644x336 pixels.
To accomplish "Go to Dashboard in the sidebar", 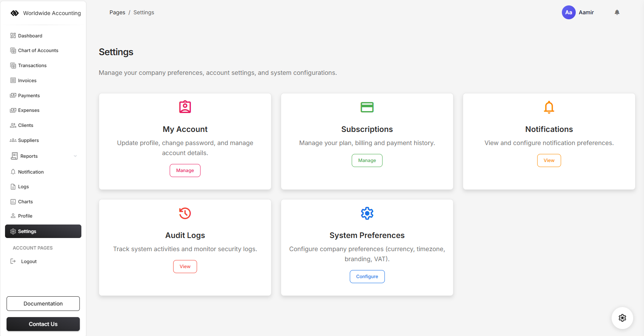I will [x=30, y=36].
